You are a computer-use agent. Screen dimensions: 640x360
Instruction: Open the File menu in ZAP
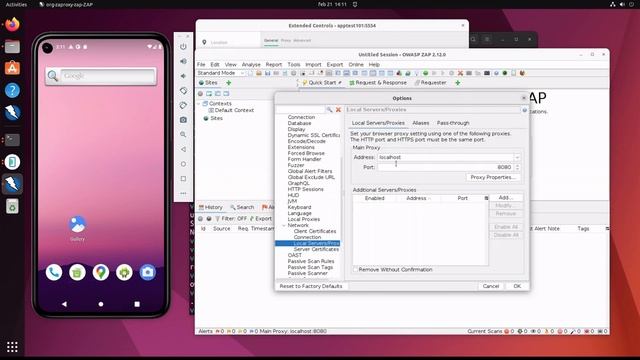[201, 64]
